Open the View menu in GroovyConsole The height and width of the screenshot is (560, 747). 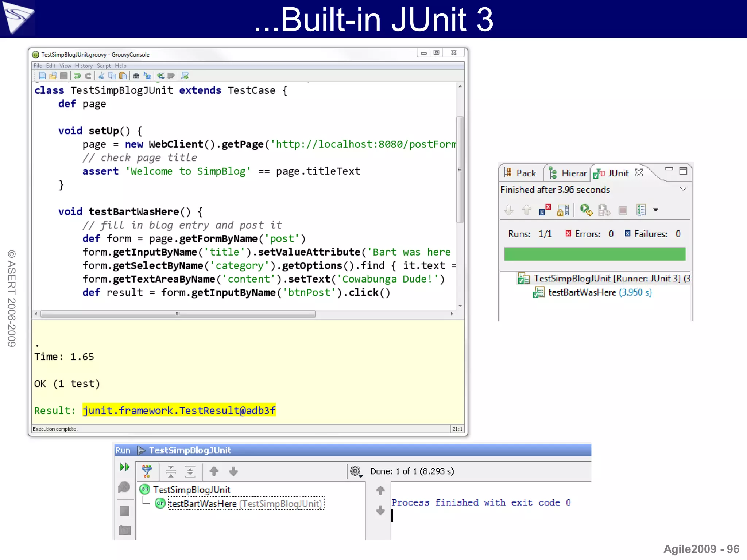[65, 66]
